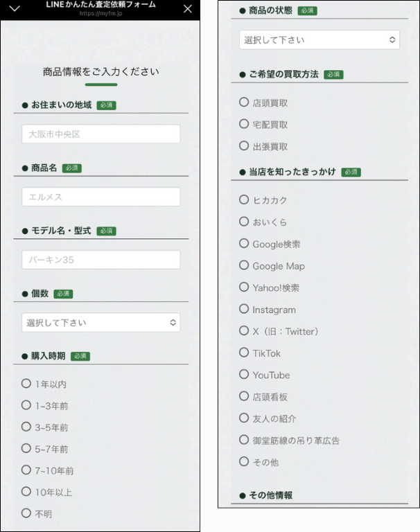Select 10年以上 purchase period
420x532 pixels.
tap(26, 492)
